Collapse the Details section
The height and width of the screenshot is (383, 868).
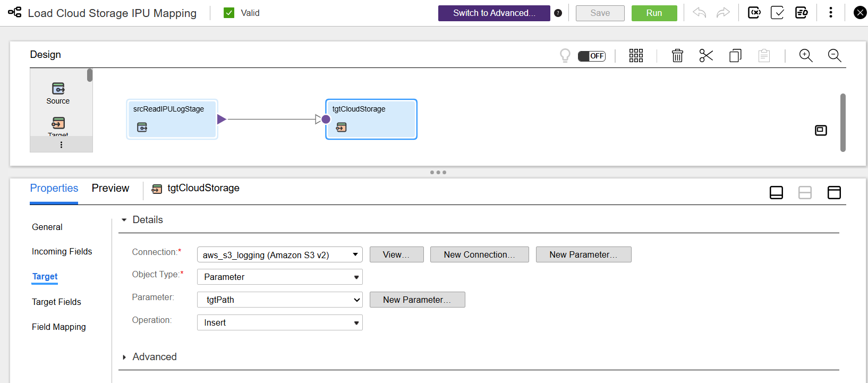tap(124, 220)
